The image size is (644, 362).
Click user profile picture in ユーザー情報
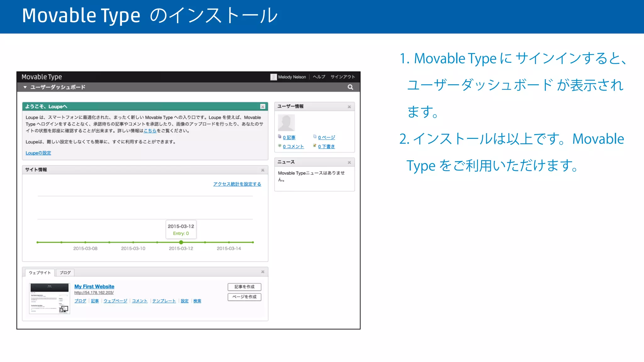pos(286,123)
